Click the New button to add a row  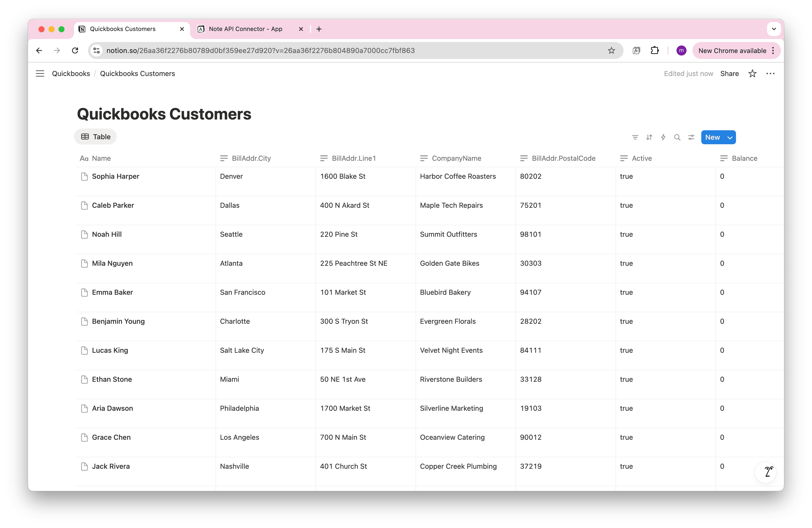point(713,137)
